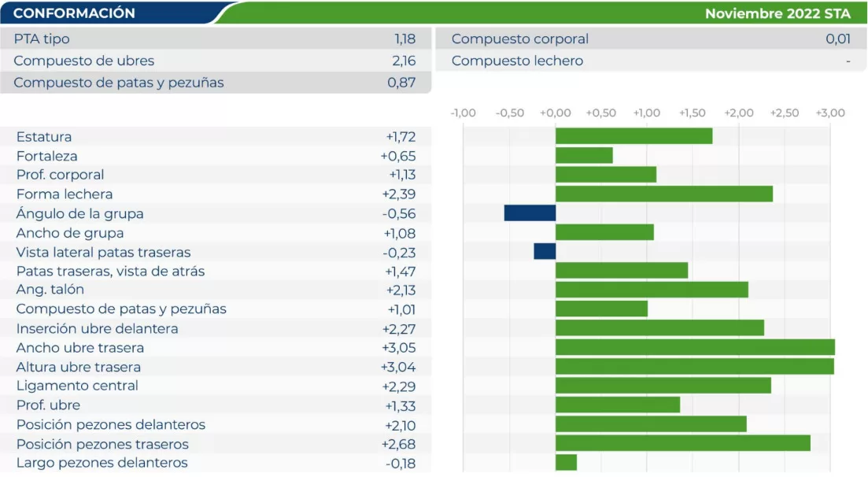Click the blue Vista lateral patas traseras bar
This screenshot has height=477, width=868.
point(545,252)
